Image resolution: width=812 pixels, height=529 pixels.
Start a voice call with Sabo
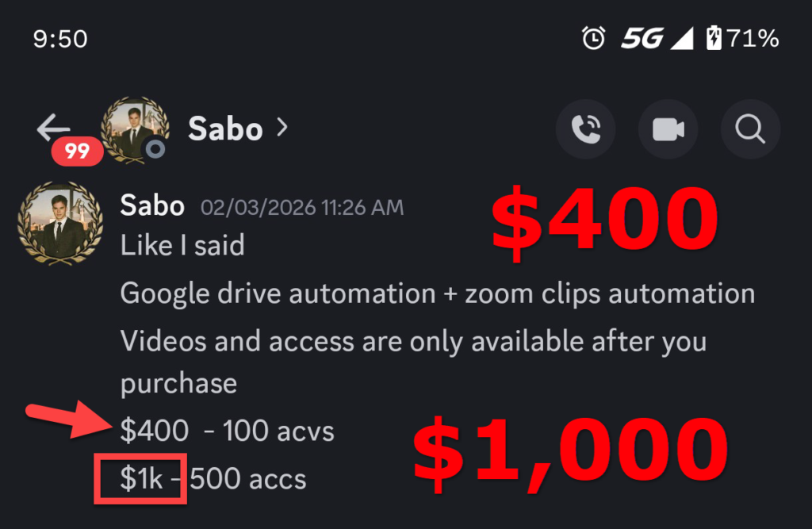(x=585, y=128)
